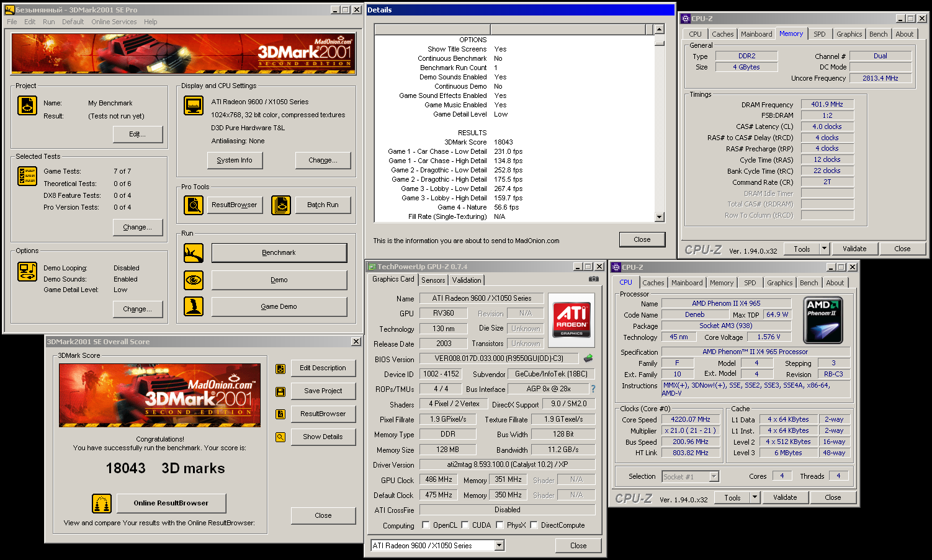This screenshot has width=932, height=560.
Task: Click the Options loop icon in 3DMark2001
Action: [27, 272]
